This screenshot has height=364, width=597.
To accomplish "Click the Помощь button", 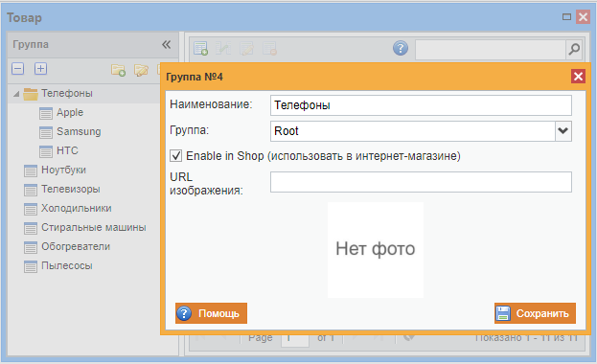I will pyautogui.click(x=212, y=313).
